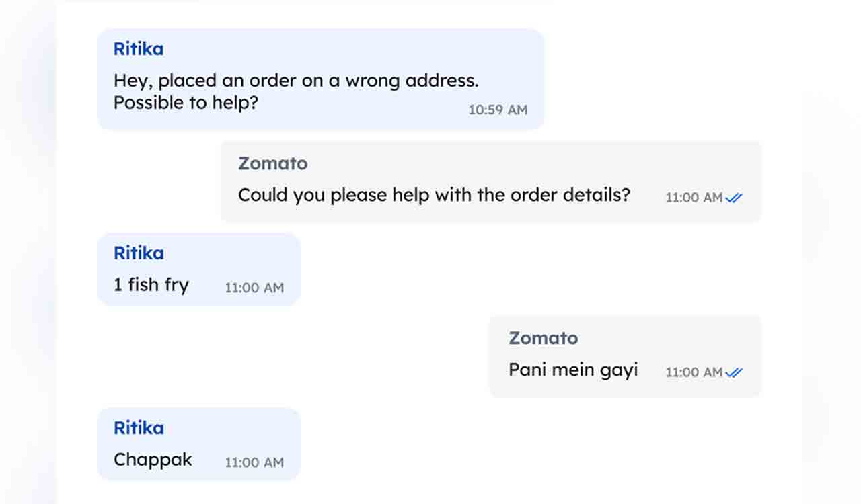Click the 10:59 AM timestamp
The width and height of the screenshot is (861, 504).
[498, 110]
